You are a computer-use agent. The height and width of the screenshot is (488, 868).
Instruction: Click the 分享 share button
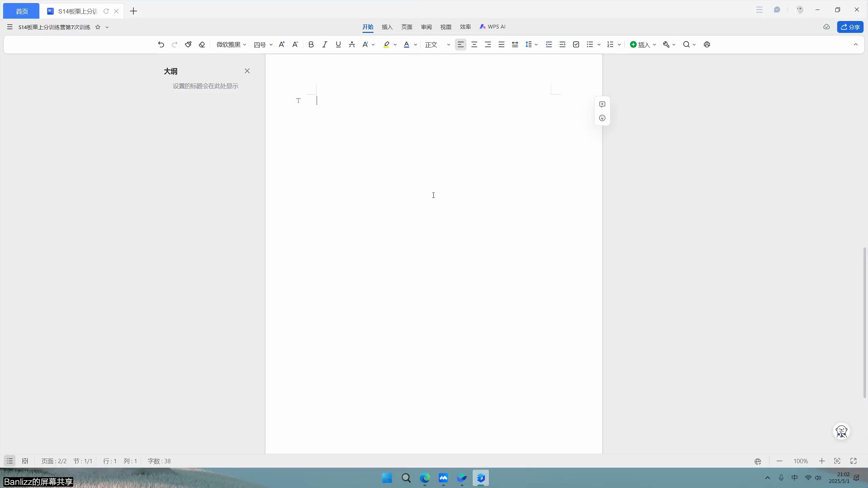[x=850, y=27]
